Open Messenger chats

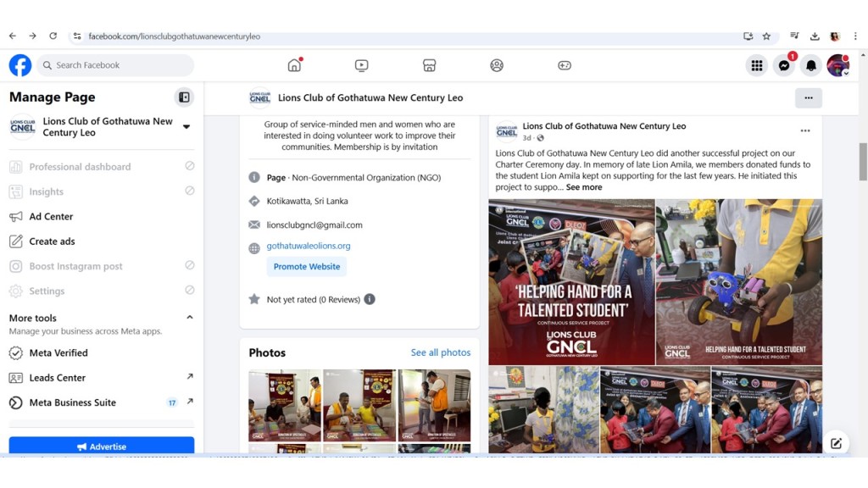click(784, 65)
